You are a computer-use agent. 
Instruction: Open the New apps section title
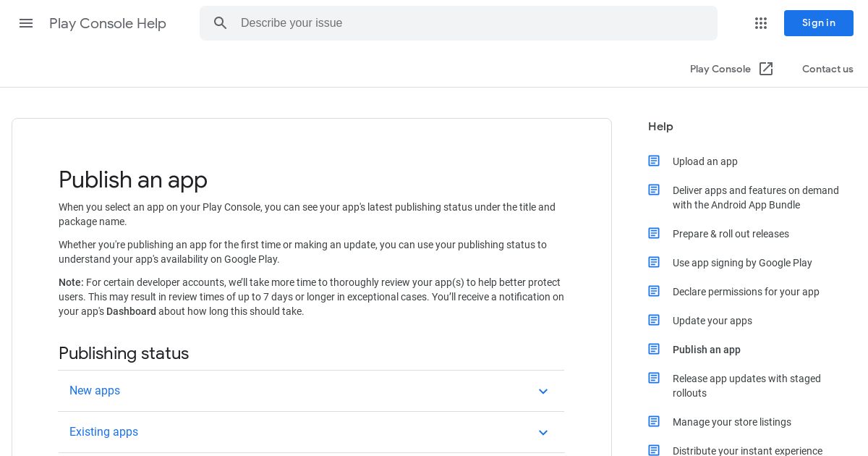(95, 391)
